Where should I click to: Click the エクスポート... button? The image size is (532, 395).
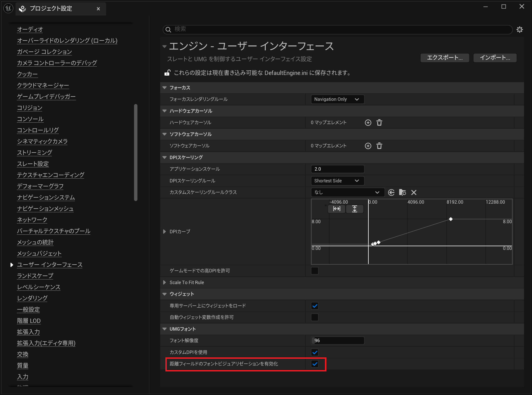(445, 58)
